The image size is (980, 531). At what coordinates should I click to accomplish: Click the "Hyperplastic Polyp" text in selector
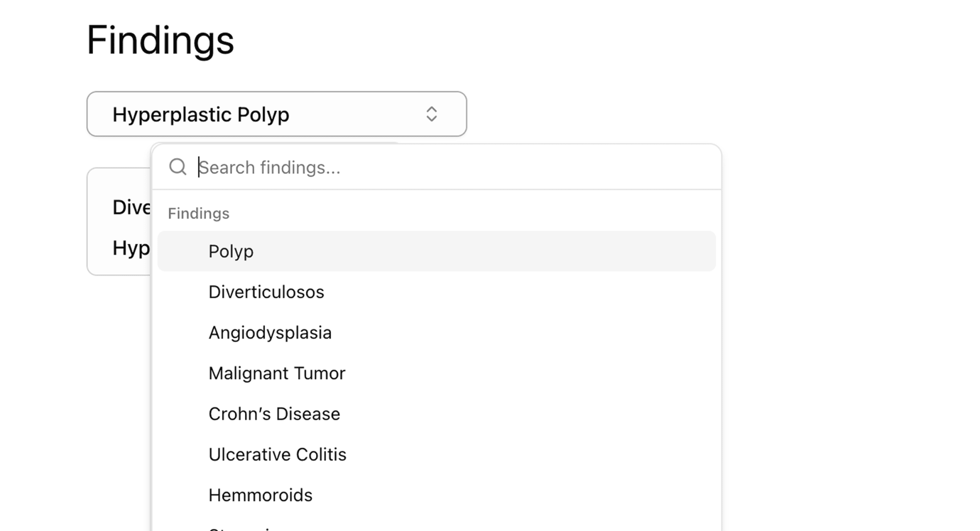coord(201,115)
